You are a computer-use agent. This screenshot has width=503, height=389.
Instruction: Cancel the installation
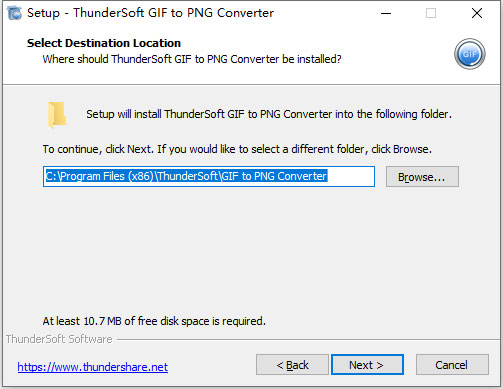pyautogui.click(x=452, y=365)
